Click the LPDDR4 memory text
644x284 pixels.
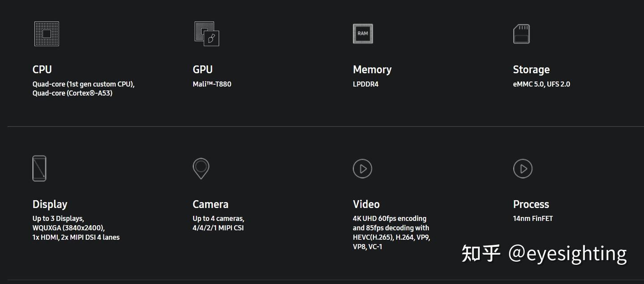point(365,84)
